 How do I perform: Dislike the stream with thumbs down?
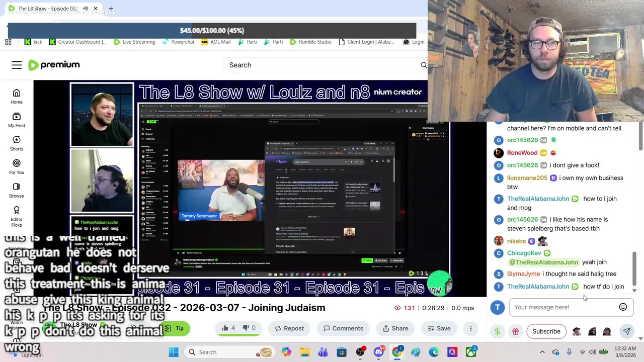click(249, 328)
